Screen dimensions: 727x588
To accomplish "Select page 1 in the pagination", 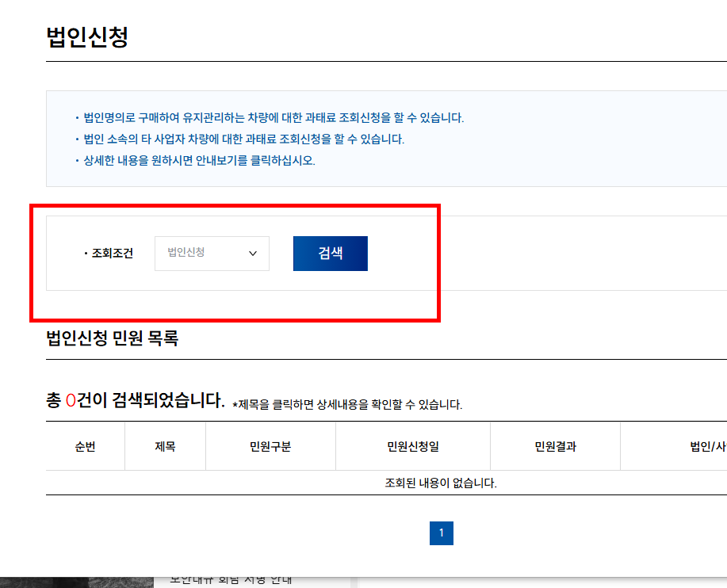I will click(442, 533).
